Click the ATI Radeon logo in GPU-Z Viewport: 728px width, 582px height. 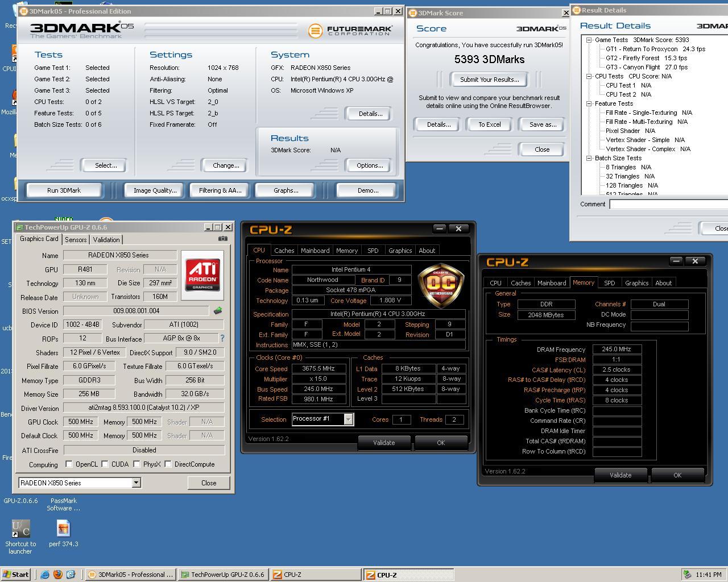[x=202, y=275]
